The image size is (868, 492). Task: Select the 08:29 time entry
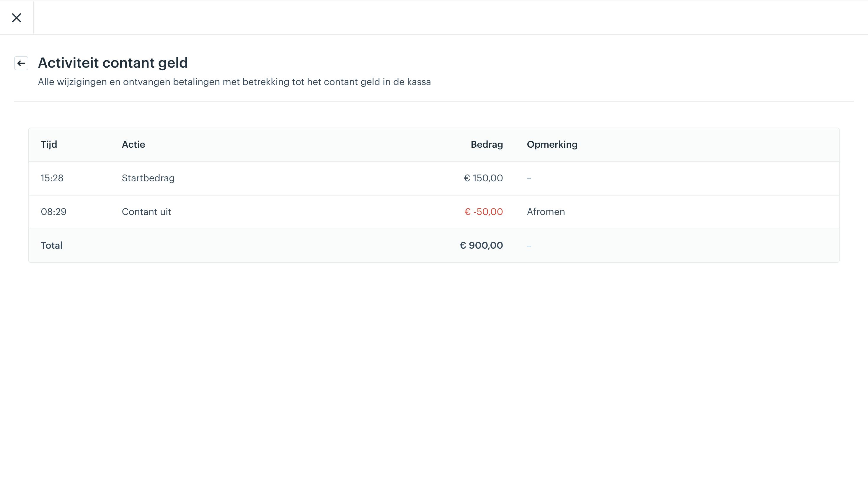(x=54, y=212)
